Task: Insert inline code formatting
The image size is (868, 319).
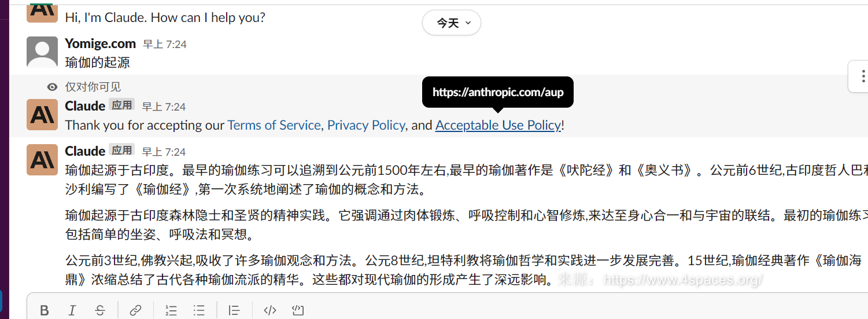Action: pyautogui.click(x=269, y=310)
